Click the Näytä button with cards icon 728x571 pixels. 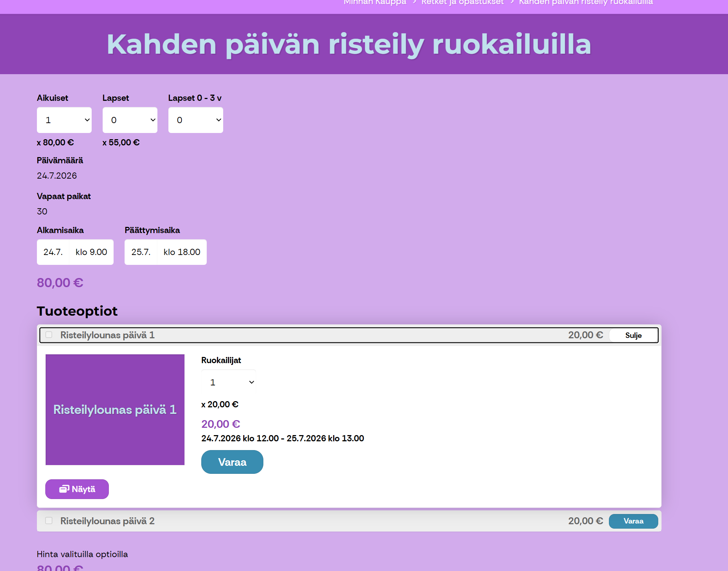tap(77, 489)
